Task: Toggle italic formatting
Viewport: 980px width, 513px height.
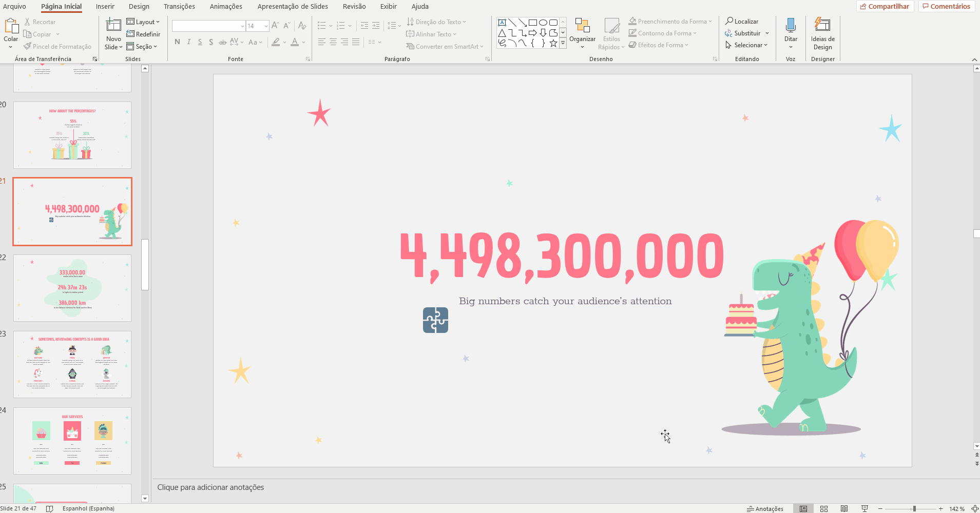Action: 189,42
